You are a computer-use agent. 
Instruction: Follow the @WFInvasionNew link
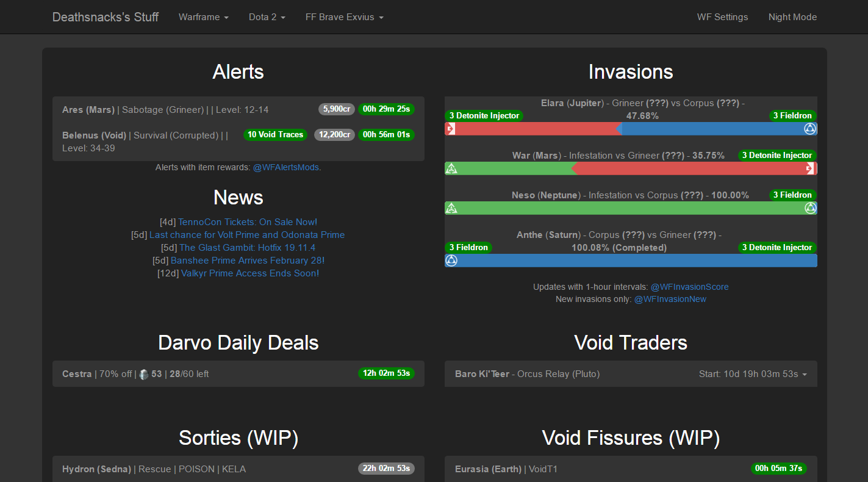[670, 300]
